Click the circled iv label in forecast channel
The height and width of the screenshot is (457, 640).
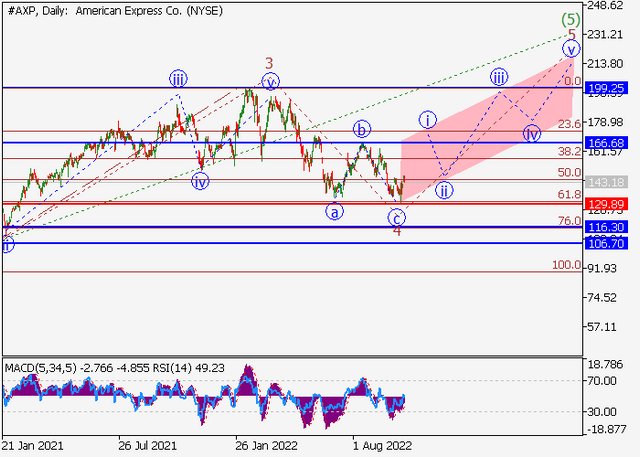(x=532, y=133)
